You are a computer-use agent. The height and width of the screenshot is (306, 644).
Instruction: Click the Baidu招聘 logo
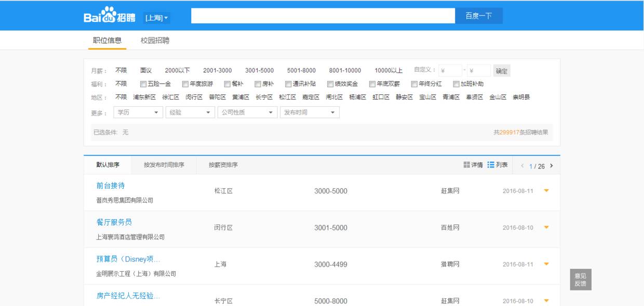click(x=110, y=16)
